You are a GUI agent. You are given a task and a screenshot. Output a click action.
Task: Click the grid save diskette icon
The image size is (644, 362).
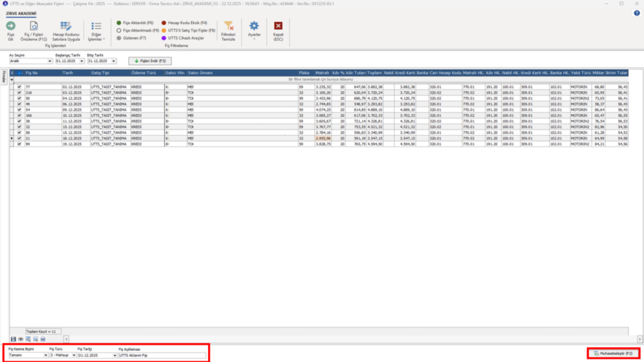click(13, 339)
